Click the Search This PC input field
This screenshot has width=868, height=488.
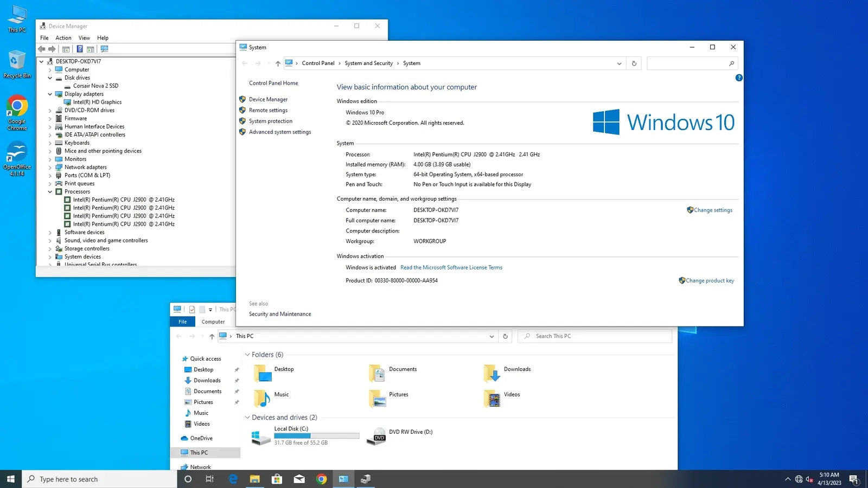point(594,336)
